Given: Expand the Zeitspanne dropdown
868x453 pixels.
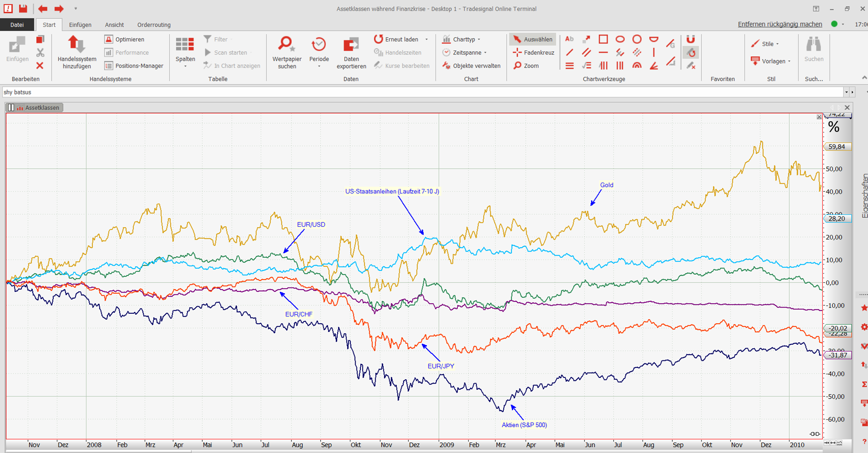Looking at the screenshot, I should point(466,52).
